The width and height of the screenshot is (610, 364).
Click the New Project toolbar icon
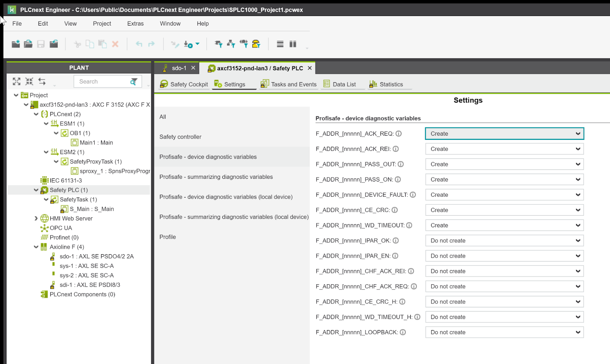16,44
